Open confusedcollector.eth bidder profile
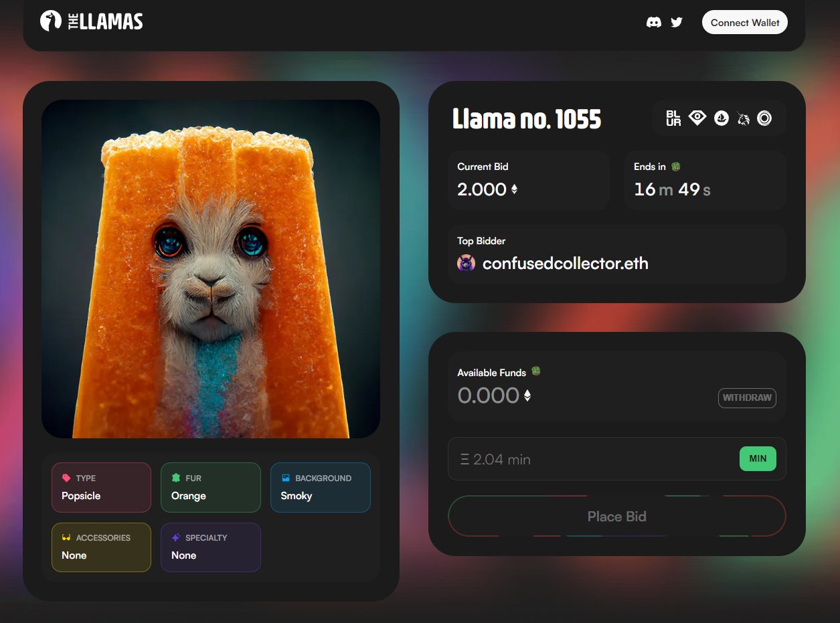This screenshot has width=840, height=623. pyautogui.click(x=566, y=263)
